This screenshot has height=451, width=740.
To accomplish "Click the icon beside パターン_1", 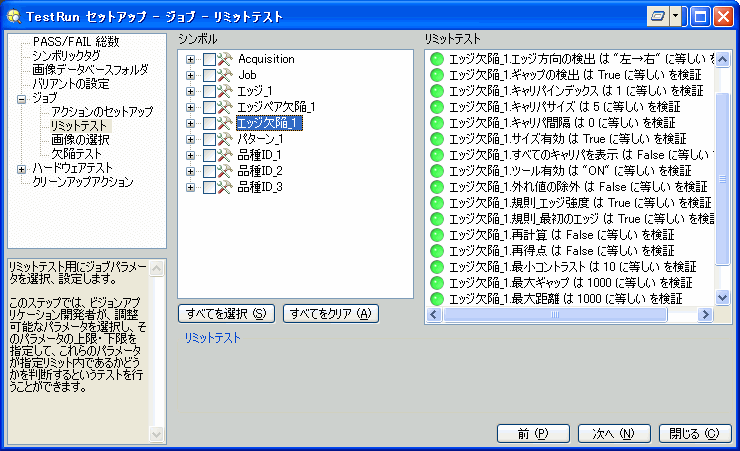I will [x=225, y=139].
